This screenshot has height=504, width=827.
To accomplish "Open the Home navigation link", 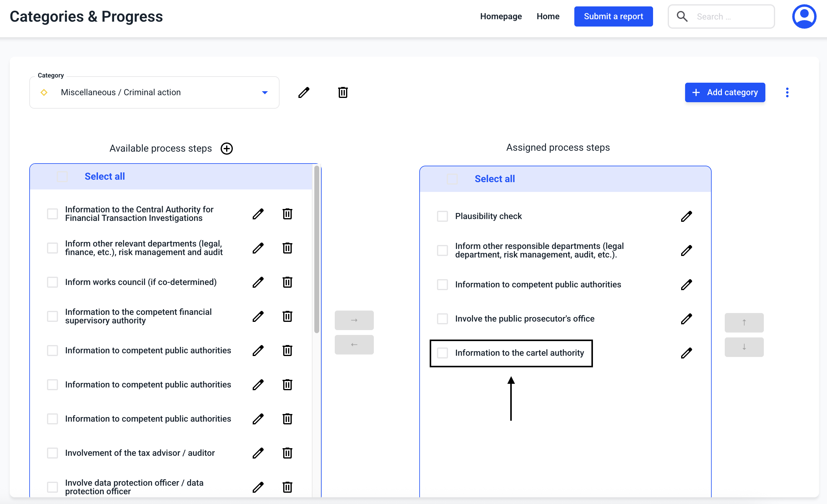I will click(x=547, y=16).
